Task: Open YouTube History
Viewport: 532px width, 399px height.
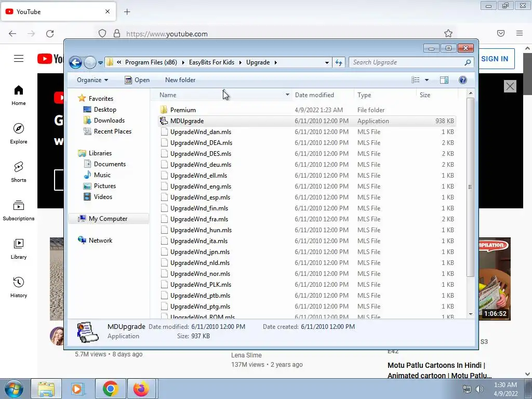Action: [x=19, y=287]
